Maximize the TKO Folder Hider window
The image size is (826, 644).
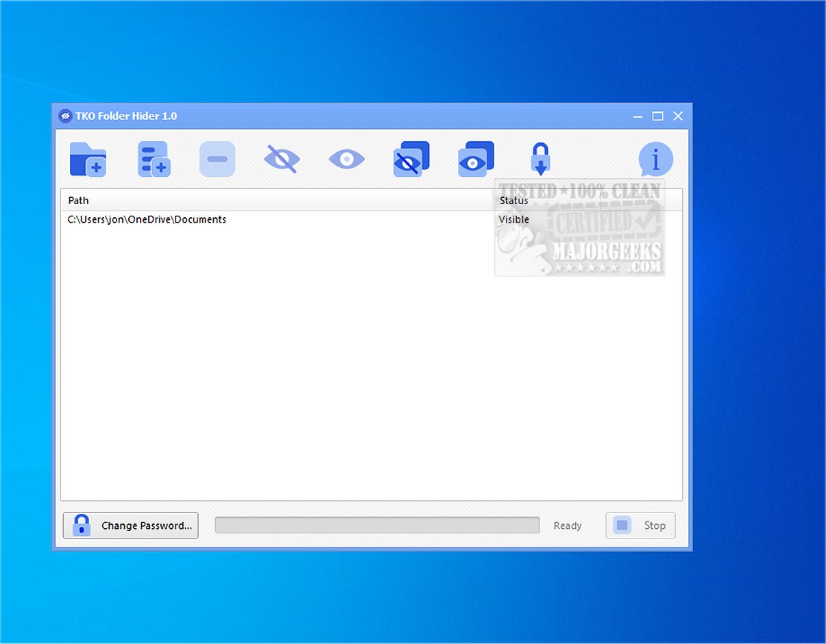pos(657,116)
